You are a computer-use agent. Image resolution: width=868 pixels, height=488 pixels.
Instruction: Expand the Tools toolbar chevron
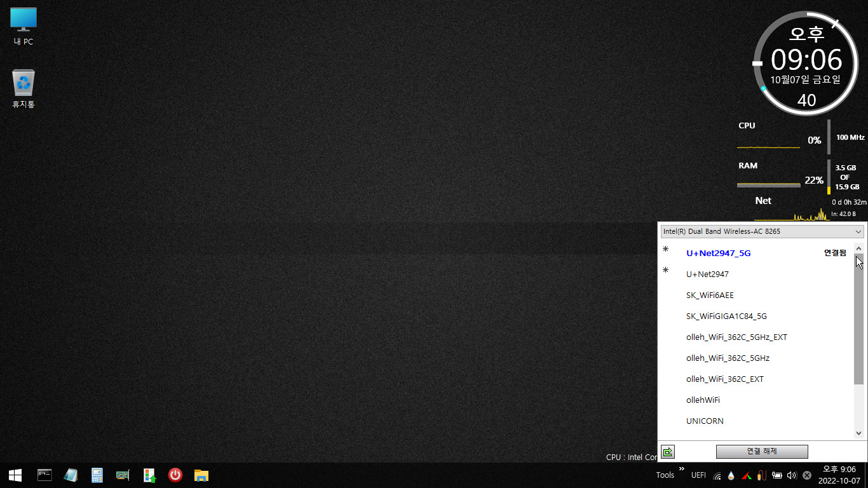pyautogui.click(x=682, y=469)
